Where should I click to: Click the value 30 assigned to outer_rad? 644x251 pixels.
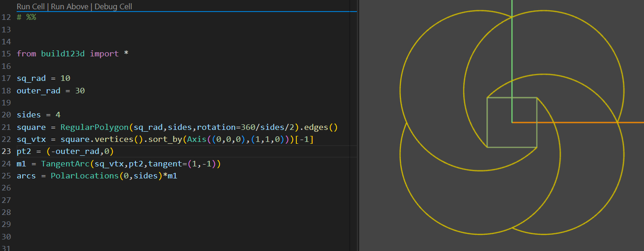pos(80,91)
